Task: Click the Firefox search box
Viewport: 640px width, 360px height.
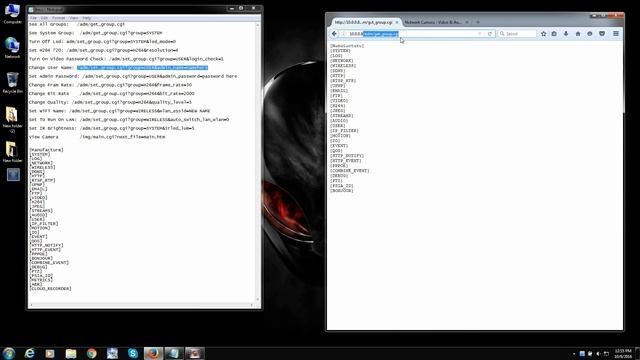Action: pos(517,34)
